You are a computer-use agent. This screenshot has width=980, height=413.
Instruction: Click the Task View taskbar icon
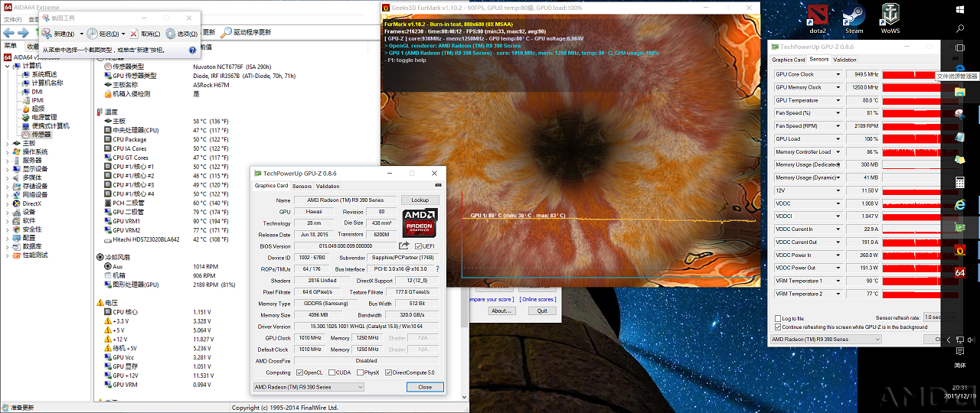[x=960, y=47]
